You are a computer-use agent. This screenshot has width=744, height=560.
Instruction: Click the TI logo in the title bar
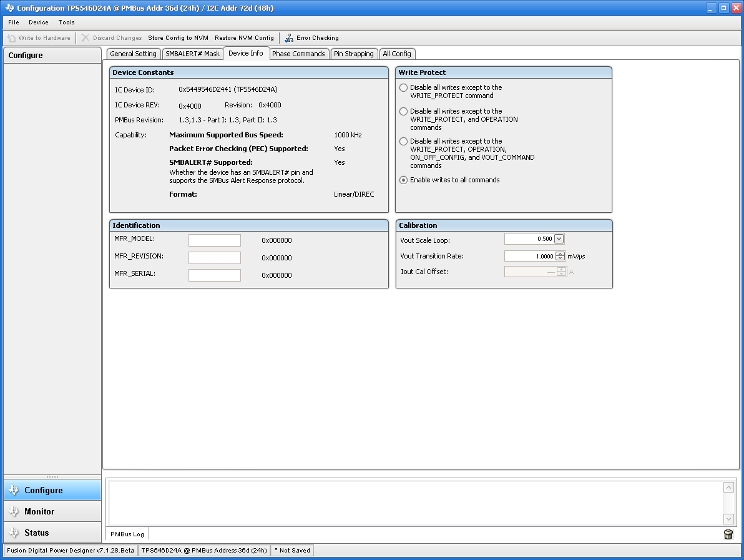click(9, 7)
